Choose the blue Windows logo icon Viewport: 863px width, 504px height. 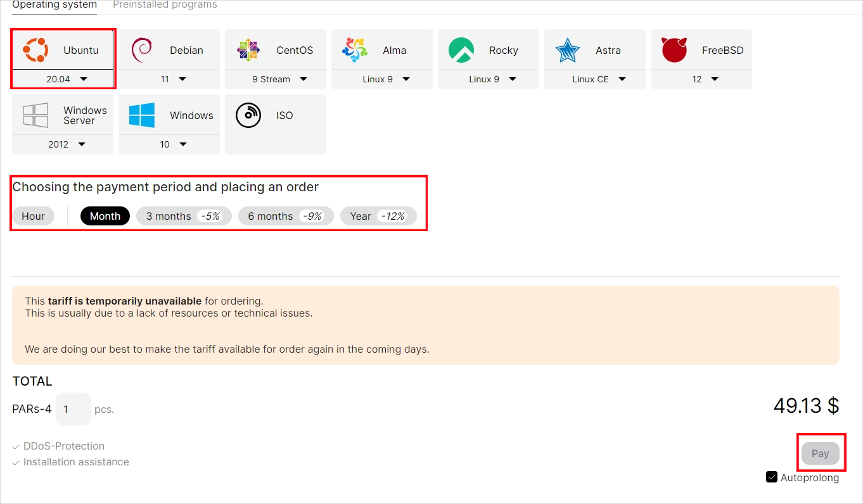click(142, 116)
